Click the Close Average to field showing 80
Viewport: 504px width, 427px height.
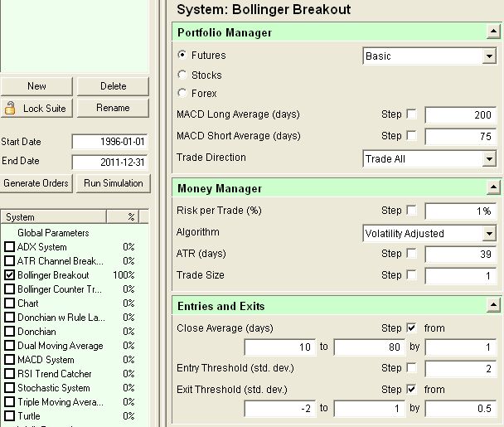pos(370,347)
